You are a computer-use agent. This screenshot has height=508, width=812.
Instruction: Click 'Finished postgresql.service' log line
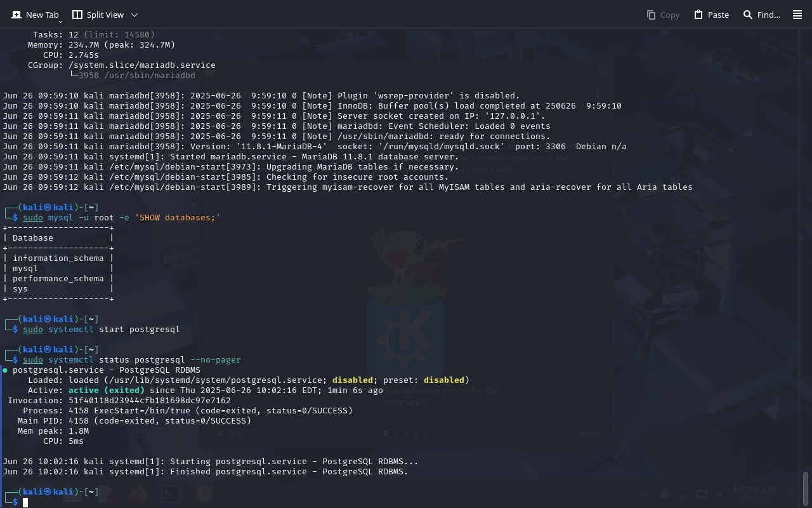206,472
